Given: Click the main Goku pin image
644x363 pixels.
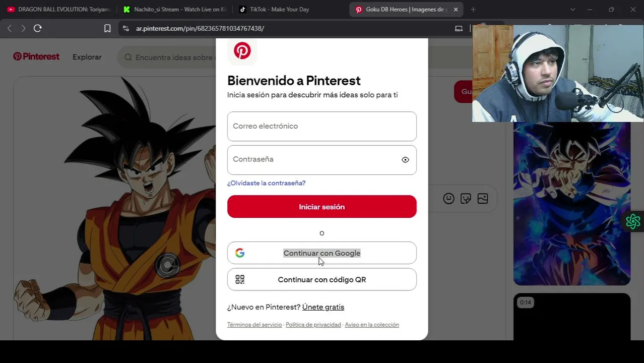Looking at the screenshot, I should point(115,208).
